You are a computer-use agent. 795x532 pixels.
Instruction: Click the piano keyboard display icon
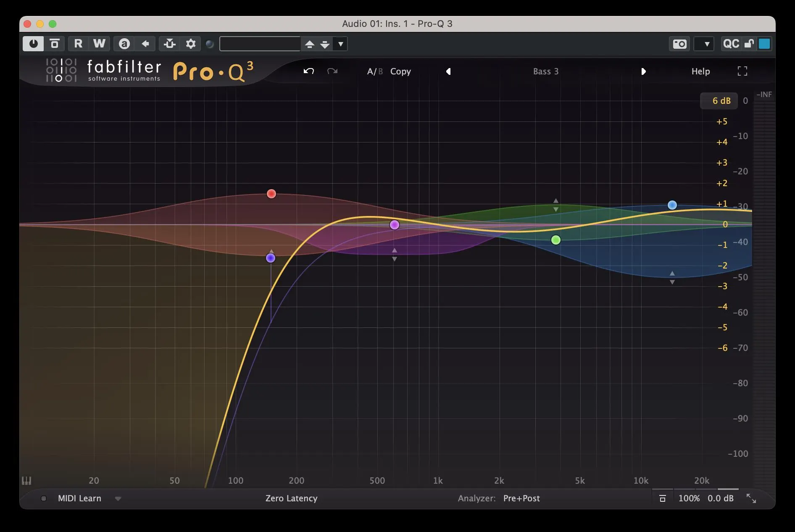(26, 480)
